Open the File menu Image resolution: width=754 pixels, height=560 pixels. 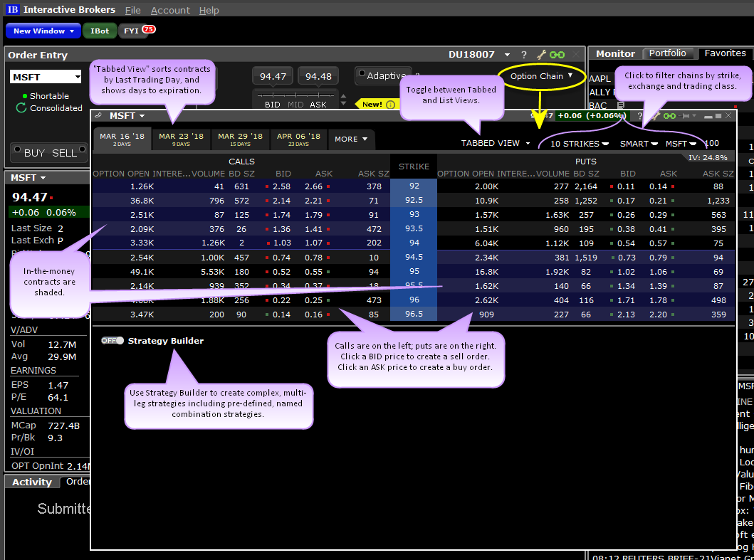pyautogui.click(x=132, y=10)
